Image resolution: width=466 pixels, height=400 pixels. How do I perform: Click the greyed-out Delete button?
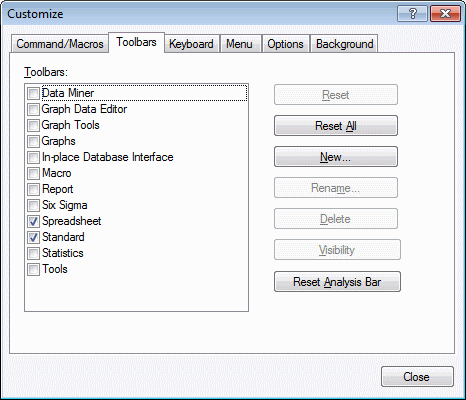[x=336, y=219]
